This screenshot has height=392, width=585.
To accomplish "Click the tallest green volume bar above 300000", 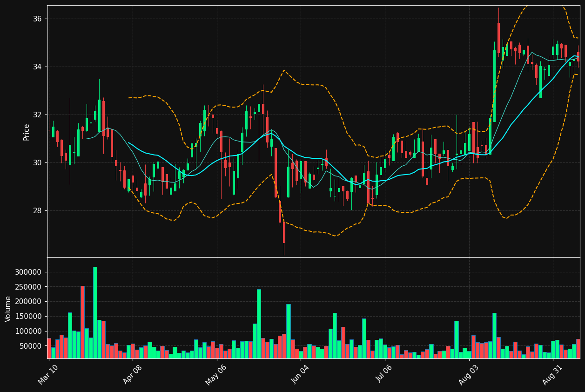I will click(95, 313).
